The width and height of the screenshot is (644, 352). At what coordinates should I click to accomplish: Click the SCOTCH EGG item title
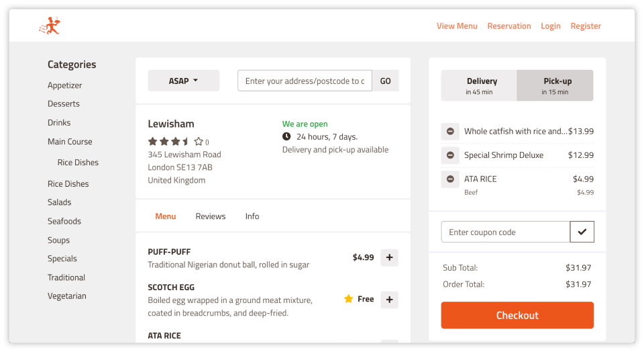click(171, 287)
